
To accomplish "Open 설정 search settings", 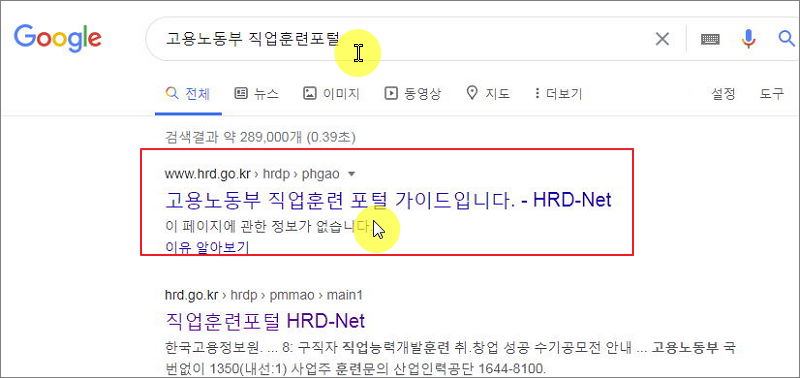I will (723, 93).
